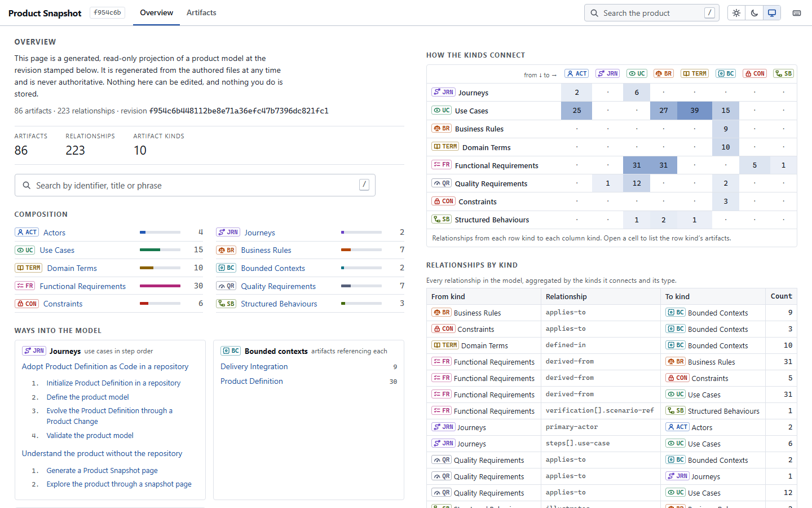Open the Overview tab
Image resolution: width=812 pixels, height=508 pixels.
click(x=156, y=12)
